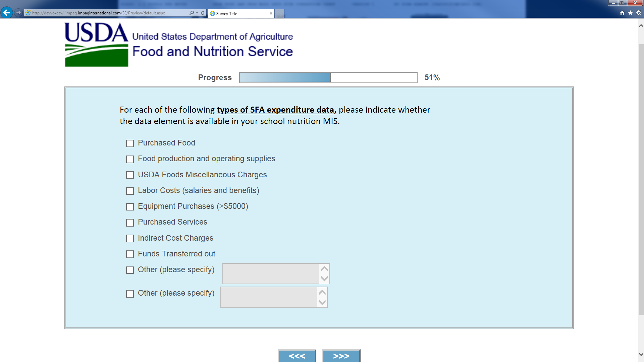Close the Survey Title tab
This screenshot has height=362, width=644.
(271, 13)
